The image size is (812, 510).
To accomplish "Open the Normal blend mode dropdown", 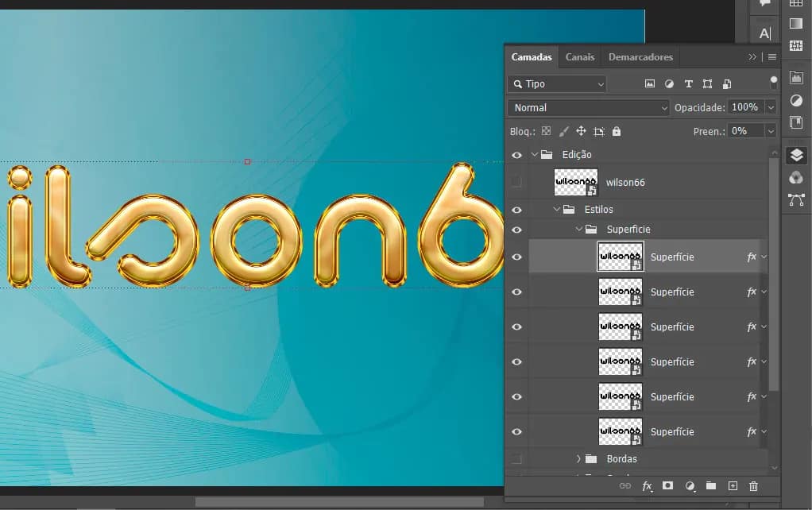I will (589, 107).
